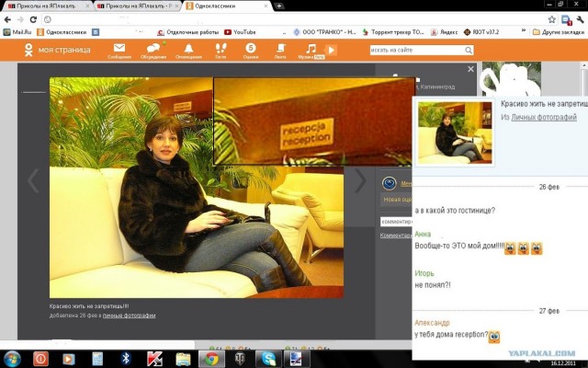Open the Сообщения envelope icon
Screen dimensions: 588x368
point(119,49)
